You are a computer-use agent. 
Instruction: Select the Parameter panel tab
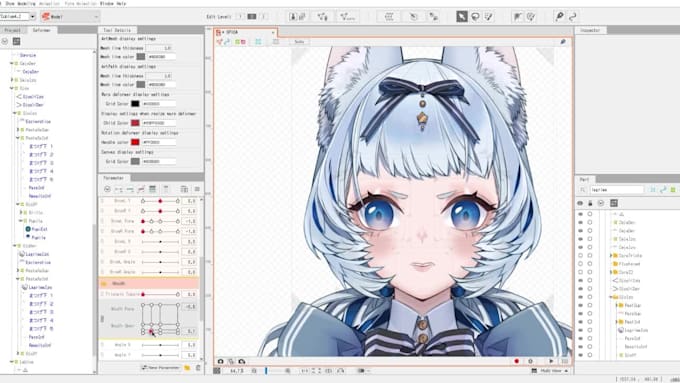[x=114, y=178]
